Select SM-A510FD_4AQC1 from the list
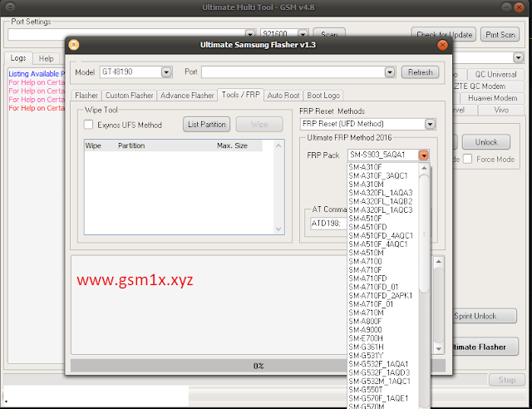Viewport: 532px width, 409px height. pos(382,235)
